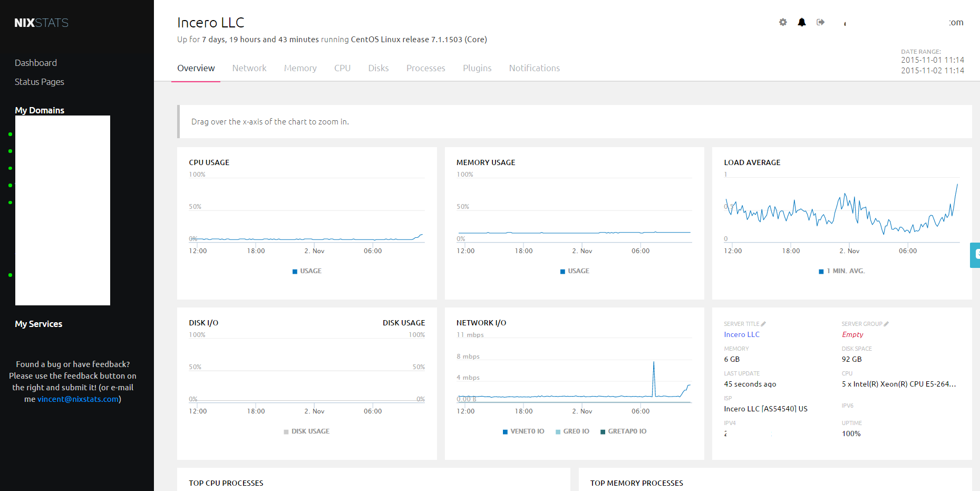Click the logout arrow icon
This screenshot has width=980, height=491.
coord(820,22)
